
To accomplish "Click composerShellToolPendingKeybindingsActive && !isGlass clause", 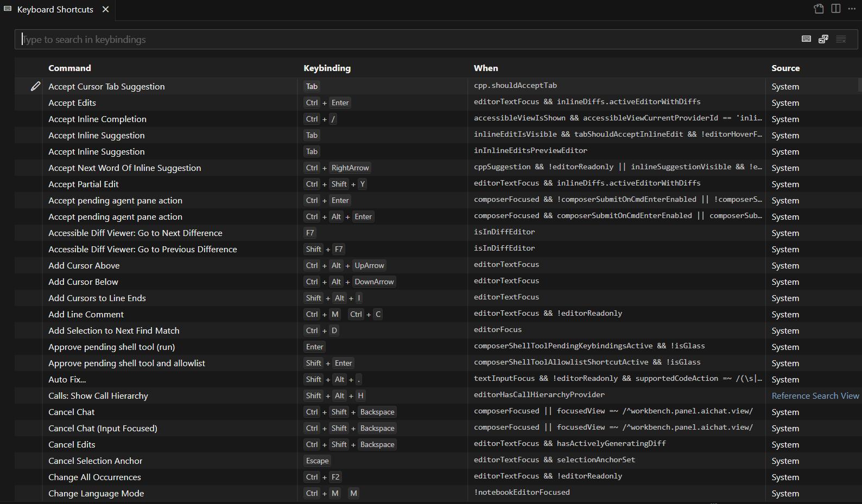I will coord(590,346).
